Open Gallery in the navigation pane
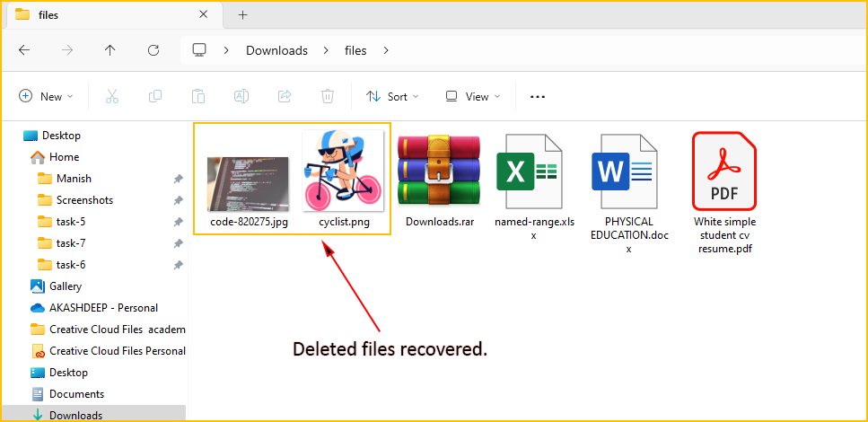 click(x=66, y=286)
